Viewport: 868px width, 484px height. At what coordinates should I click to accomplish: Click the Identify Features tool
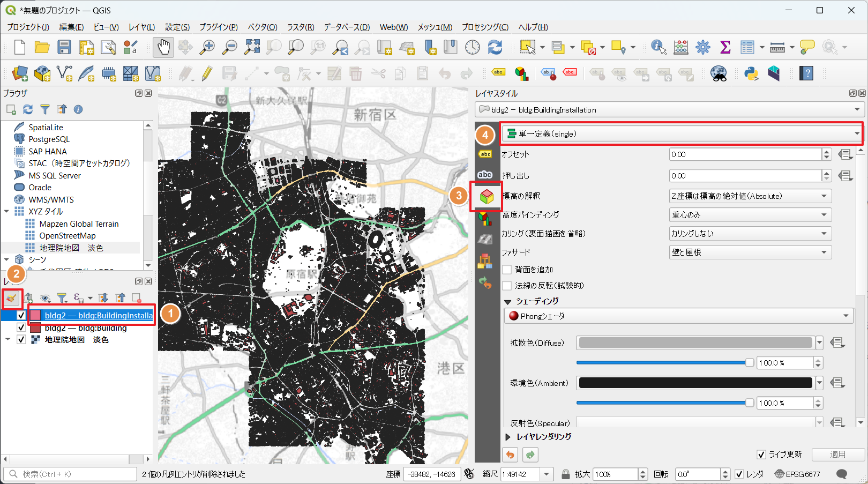[x=659, y=47]
